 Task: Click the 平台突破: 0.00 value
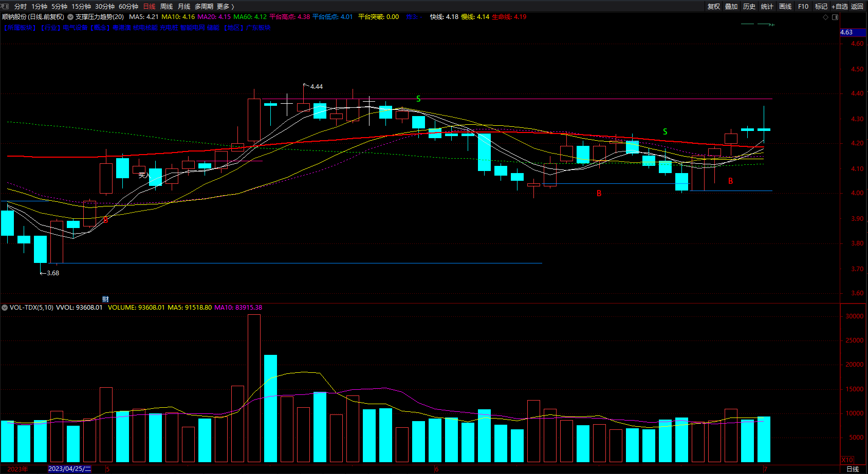(379, 17)
